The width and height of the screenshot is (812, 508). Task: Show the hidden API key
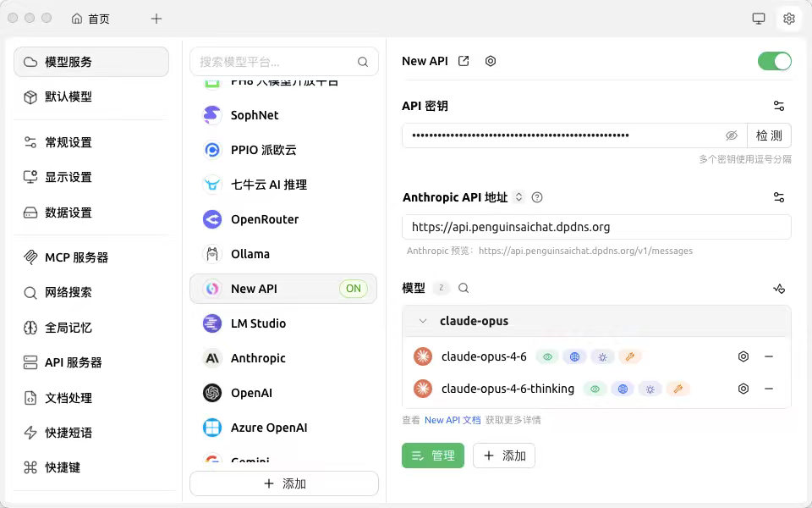point(732,135)
